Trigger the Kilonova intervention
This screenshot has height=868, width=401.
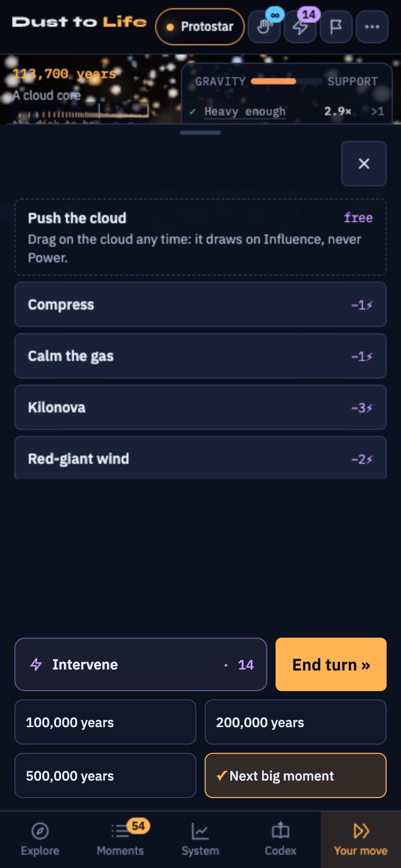(200, 407)
